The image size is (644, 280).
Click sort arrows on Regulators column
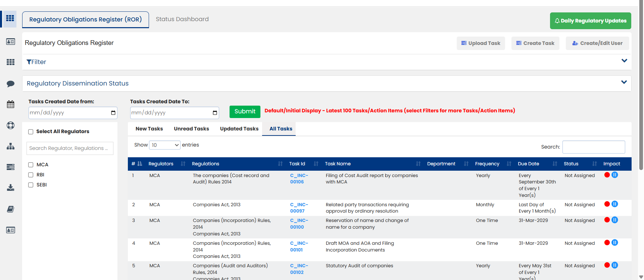click(183, 164)
